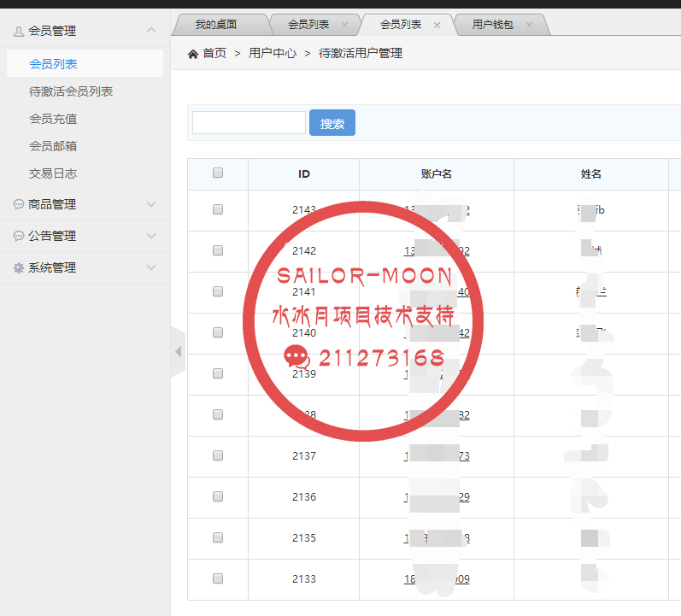Click the user icon beside 会员管理
This screenshot has width=681, height=616.
tap(18, 32)
